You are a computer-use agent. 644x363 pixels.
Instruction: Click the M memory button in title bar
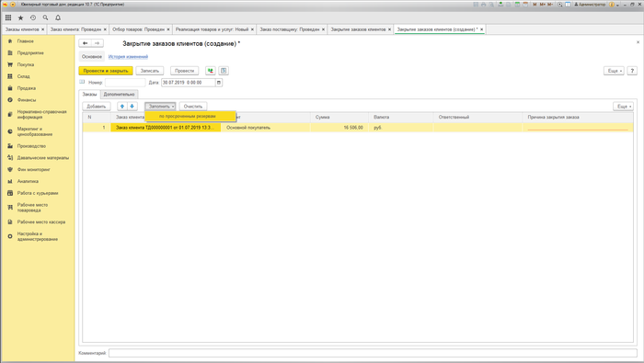[535, 4]
